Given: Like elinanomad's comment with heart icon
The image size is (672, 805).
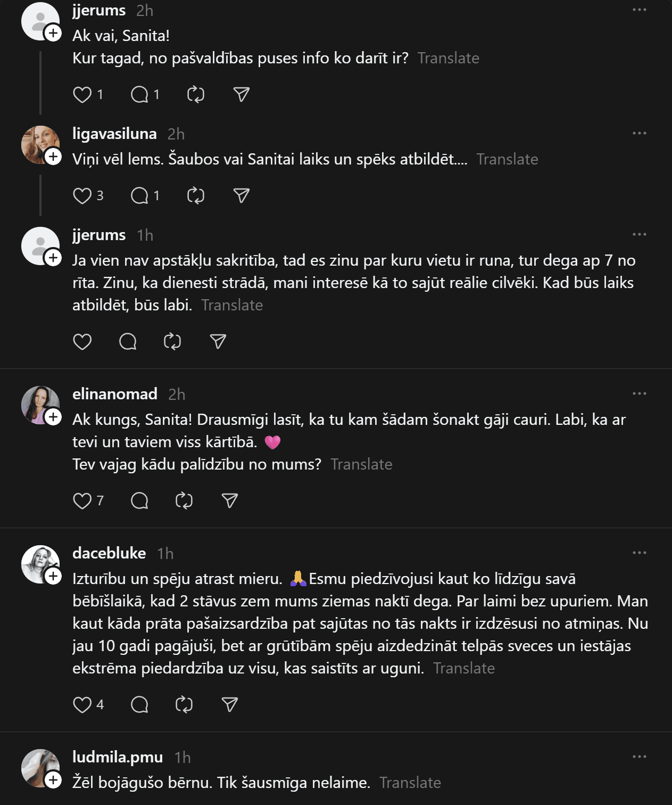Looking at the screenshot, I should 82,501.
